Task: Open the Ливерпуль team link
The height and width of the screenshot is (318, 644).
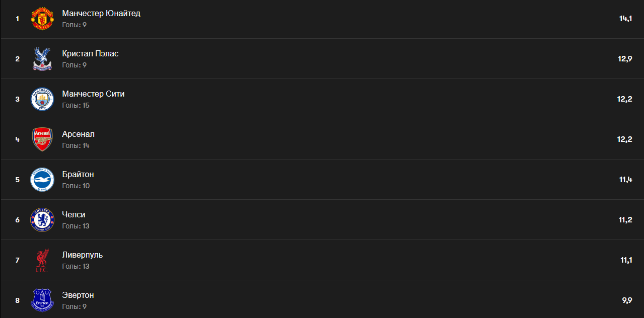Action: coord(82,255)
